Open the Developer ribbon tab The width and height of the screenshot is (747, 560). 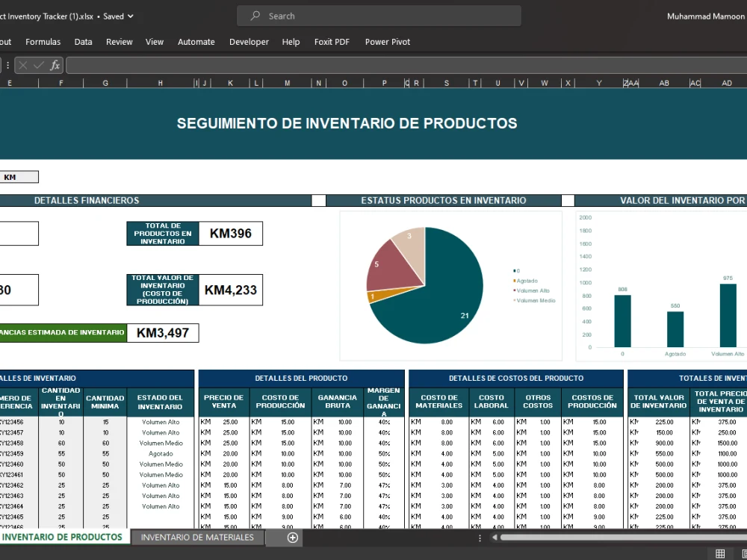[249, 42]
